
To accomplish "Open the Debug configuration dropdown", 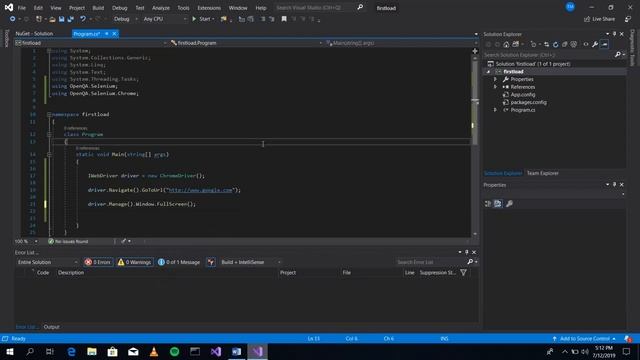I will click(x=125, y=19).
